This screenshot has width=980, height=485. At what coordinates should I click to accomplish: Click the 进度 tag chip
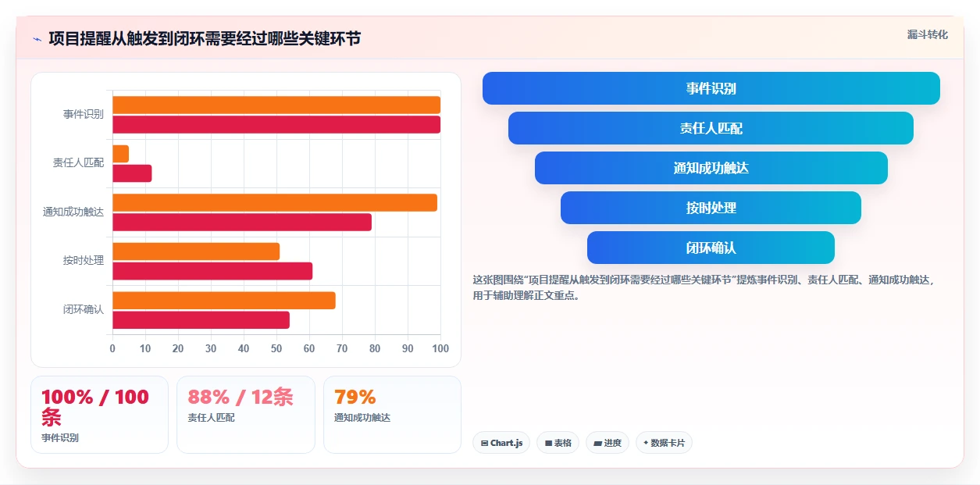608,443
